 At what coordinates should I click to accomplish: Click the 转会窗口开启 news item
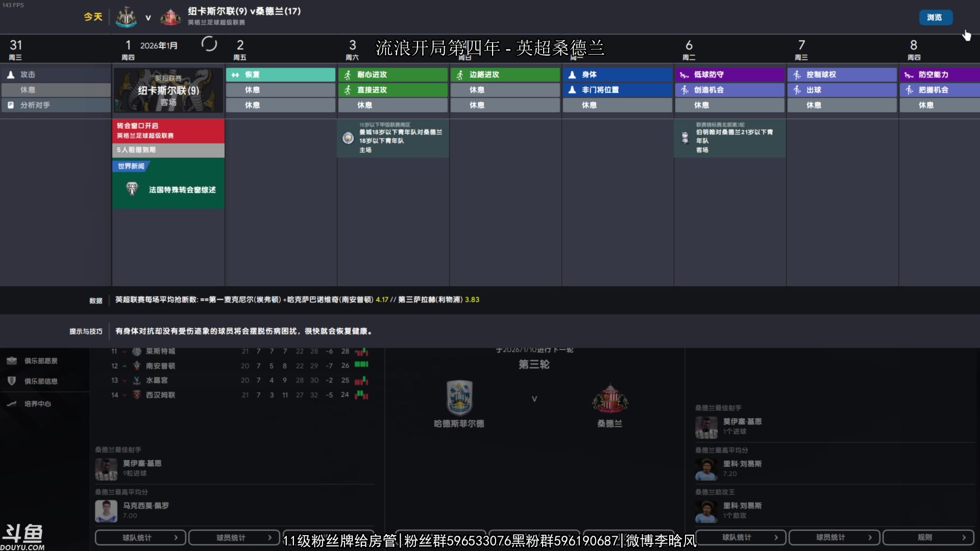pos(168,131)
